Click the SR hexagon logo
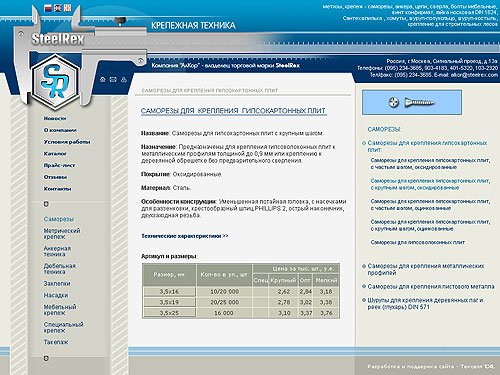 [x=55, y=82]
